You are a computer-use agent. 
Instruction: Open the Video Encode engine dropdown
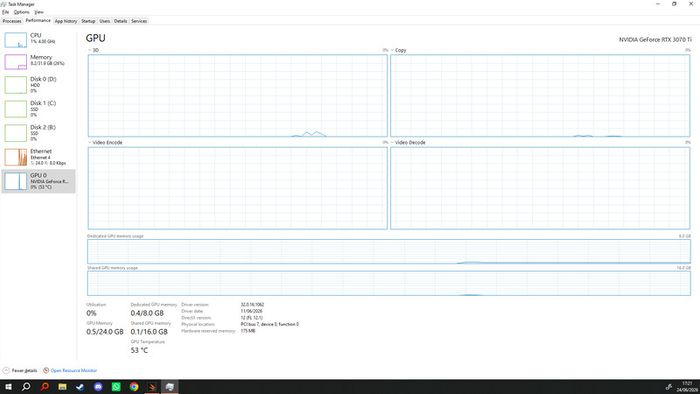click(x=105, y=142)
